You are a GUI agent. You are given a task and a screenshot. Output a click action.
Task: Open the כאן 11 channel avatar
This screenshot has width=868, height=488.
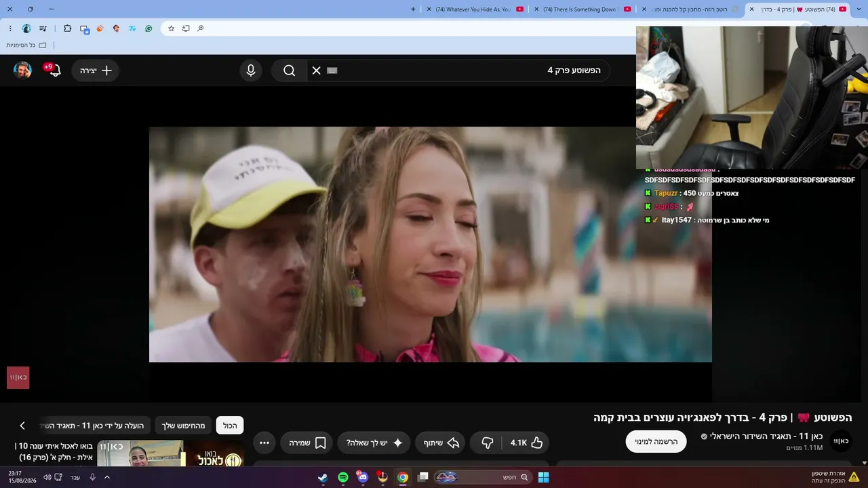pyautogui.click(x=841, y=441)
